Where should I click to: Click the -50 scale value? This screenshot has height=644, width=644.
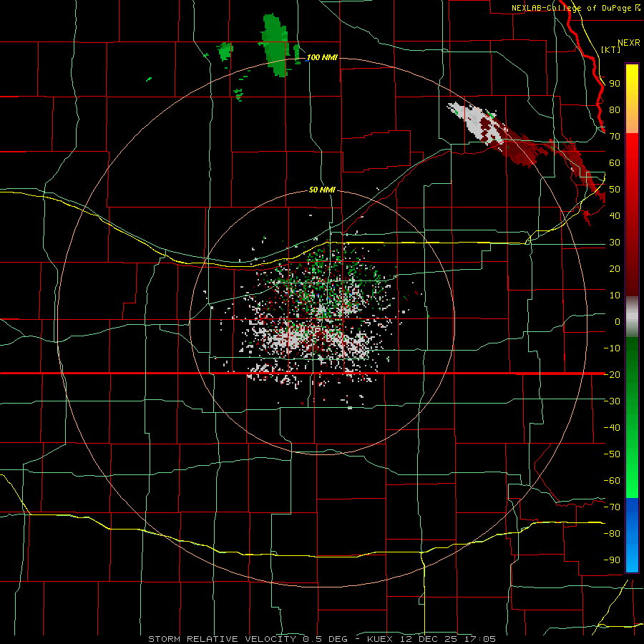pyautogui.click(x=612, y=454)
